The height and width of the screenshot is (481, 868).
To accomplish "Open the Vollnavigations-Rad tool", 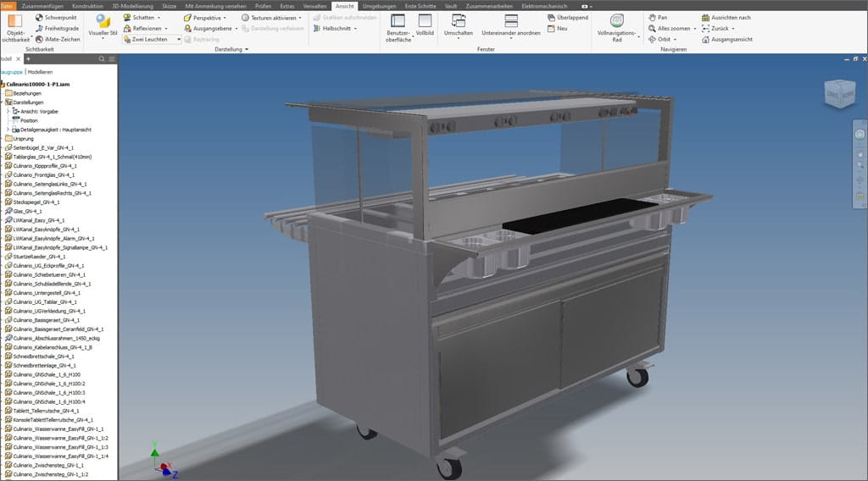I will tap(616, 21).
